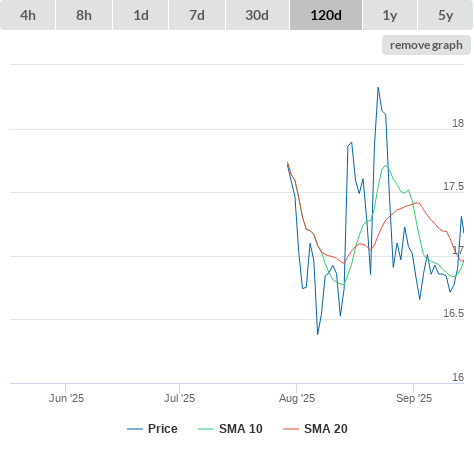Select the 30d range tab

(x=257, y=15)
